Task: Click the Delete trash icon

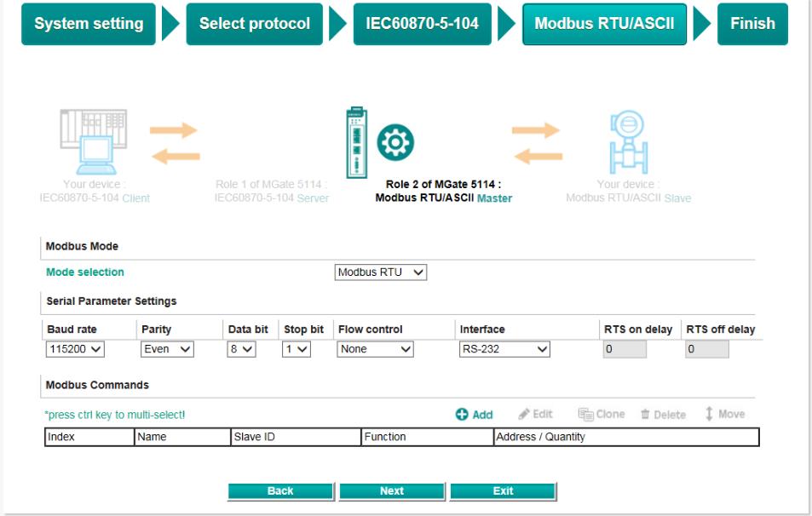Action: (645, 415)
